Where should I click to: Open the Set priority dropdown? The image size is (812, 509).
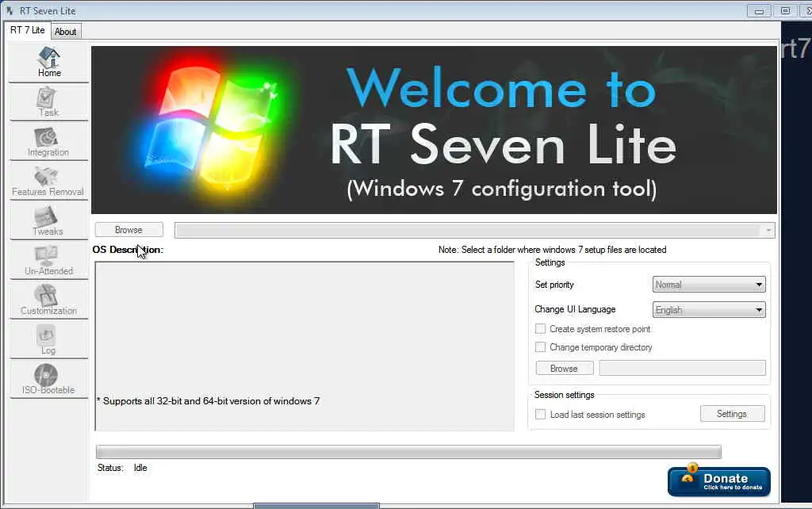tap(709, 285)
